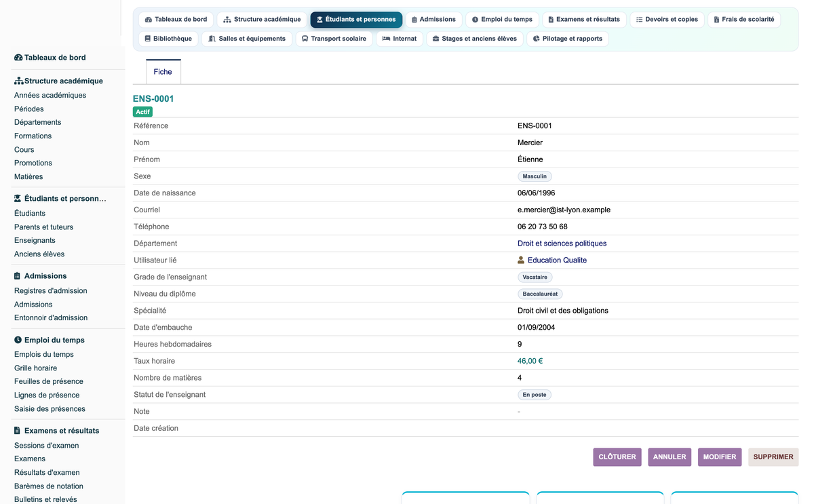
Task: Click the Salles et équipements building icon in the top menu
Action: pos(212,39)
